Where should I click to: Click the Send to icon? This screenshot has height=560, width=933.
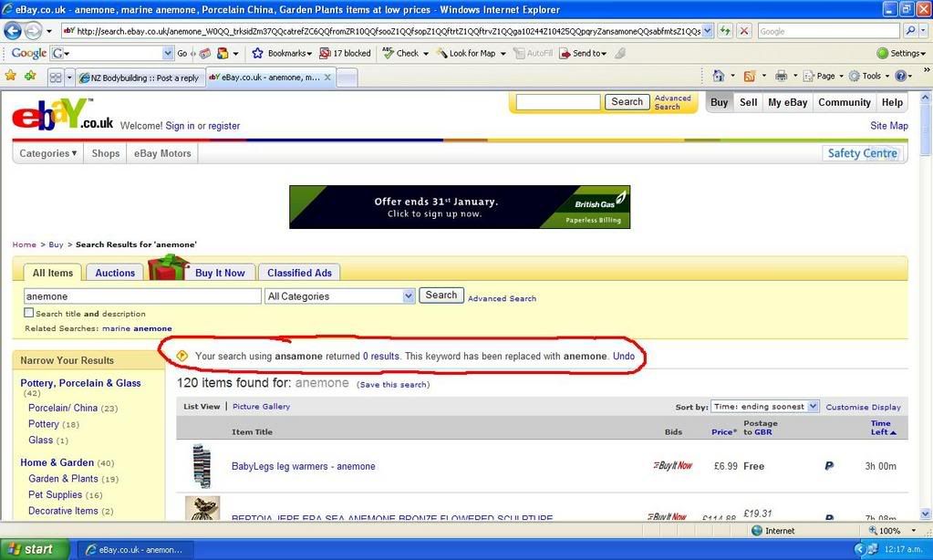(x=585, y=53)
